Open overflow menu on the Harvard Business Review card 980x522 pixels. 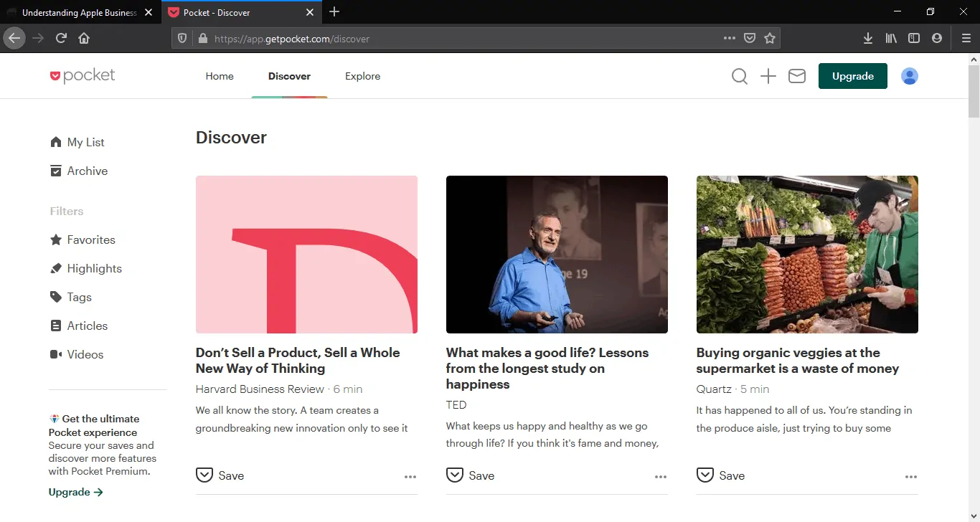(x=410, y=476)
